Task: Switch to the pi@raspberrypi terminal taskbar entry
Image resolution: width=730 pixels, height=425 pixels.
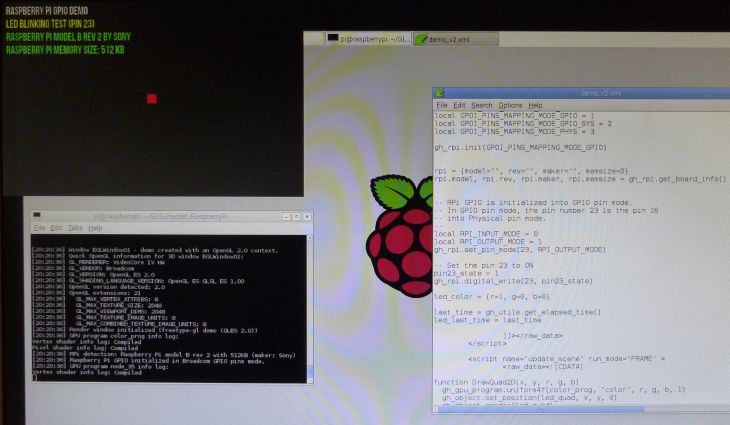Action: click(x=368, y=39)
